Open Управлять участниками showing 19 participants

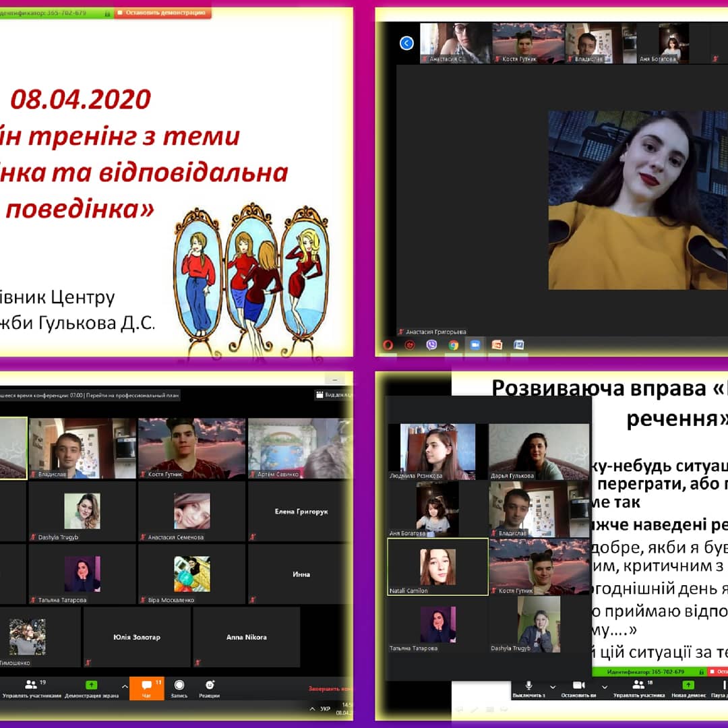tap(32, 688)
